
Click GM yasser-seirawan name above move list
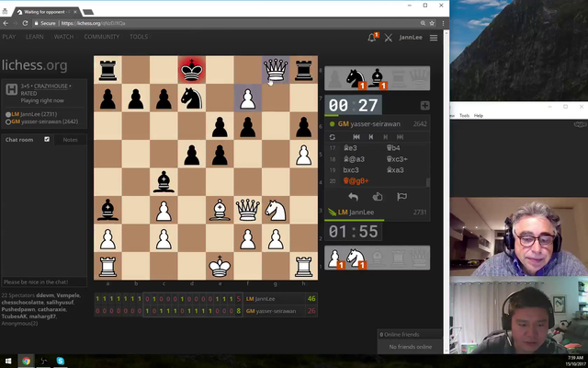point(369,124)
